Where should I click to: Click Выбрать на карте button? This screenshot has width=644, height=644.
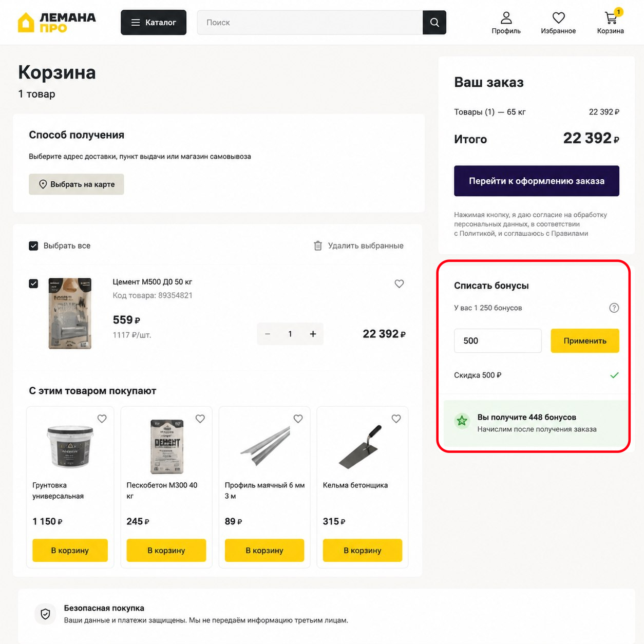77,184
